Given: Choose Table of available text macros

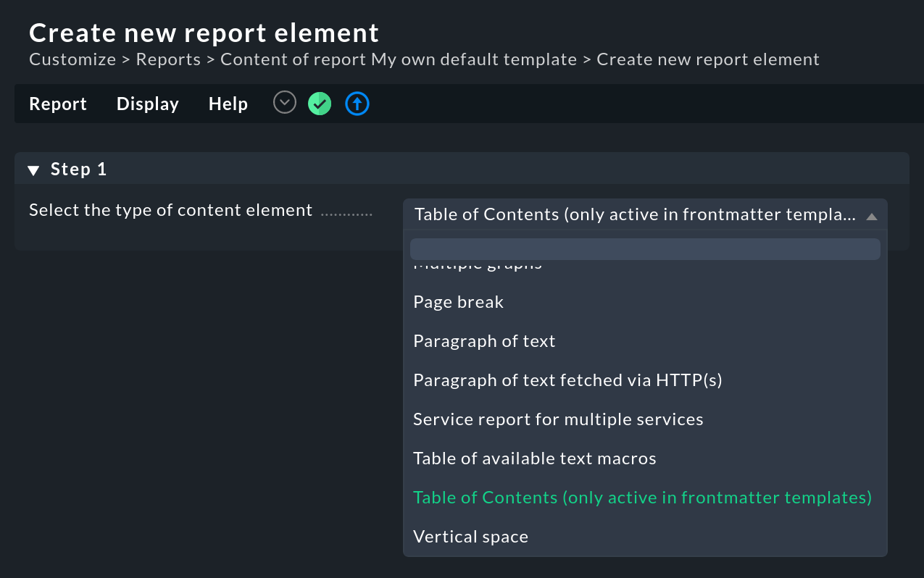Looking at the screenshot, I should click(534, 458).
